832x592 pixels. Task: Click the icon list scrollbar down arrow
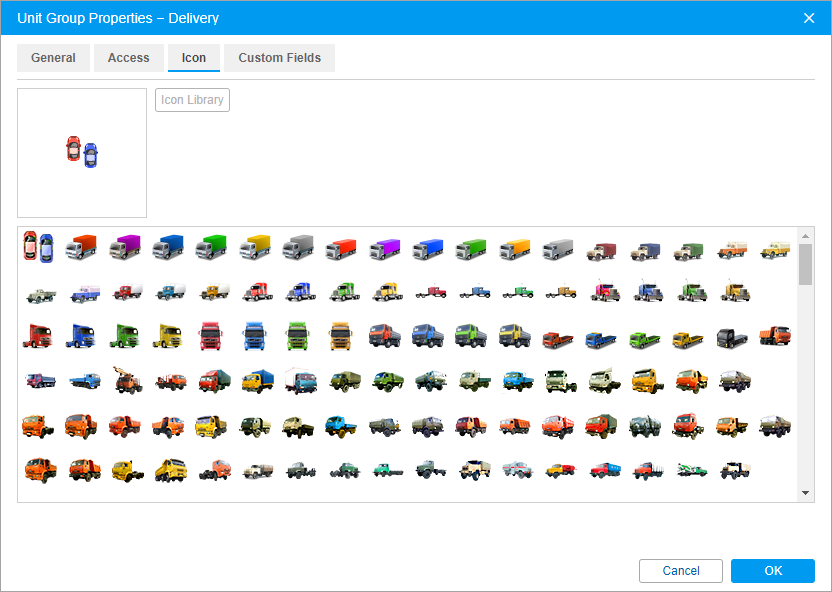(x=805, y=493)
